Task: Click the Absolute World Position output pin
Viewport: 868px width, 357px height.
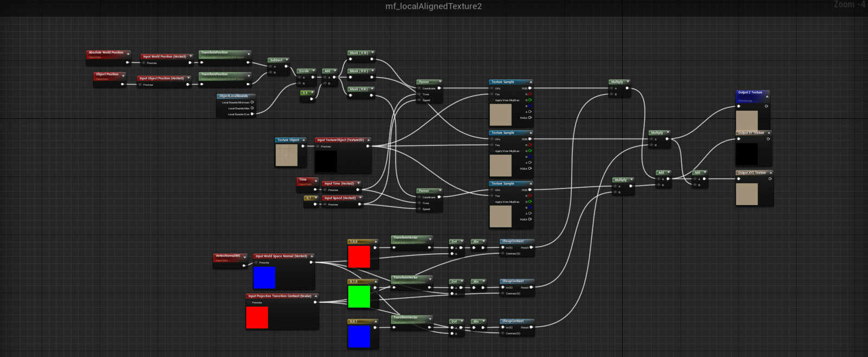Action: coord(127,62)
